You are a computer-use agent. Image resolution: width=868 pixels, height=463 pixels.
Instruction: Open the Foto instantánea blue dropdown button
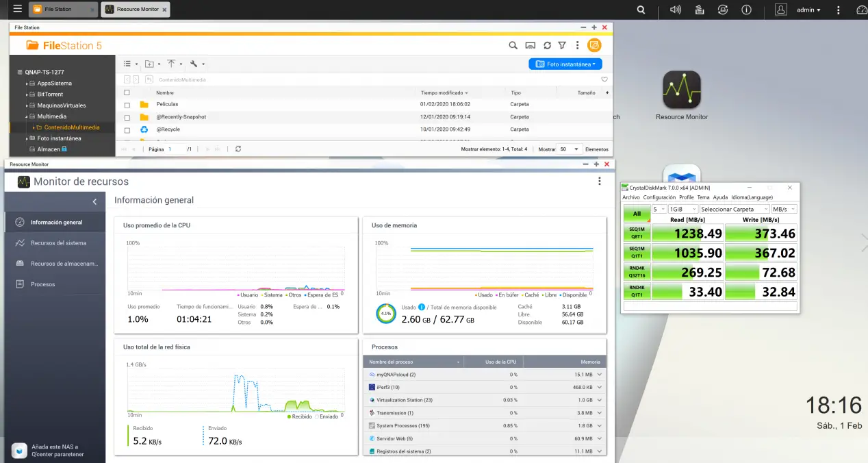pyautogui.click(x=565, y=64)
